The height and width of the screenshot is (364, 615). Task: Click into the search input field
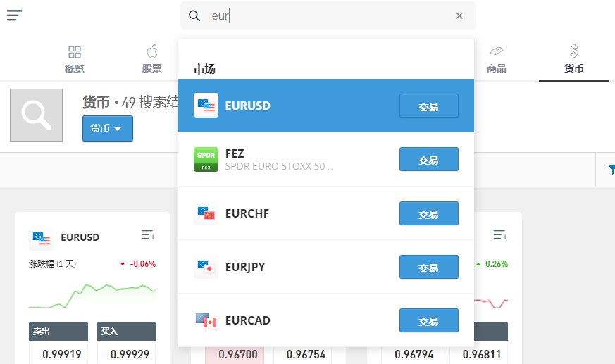point(328,15)
